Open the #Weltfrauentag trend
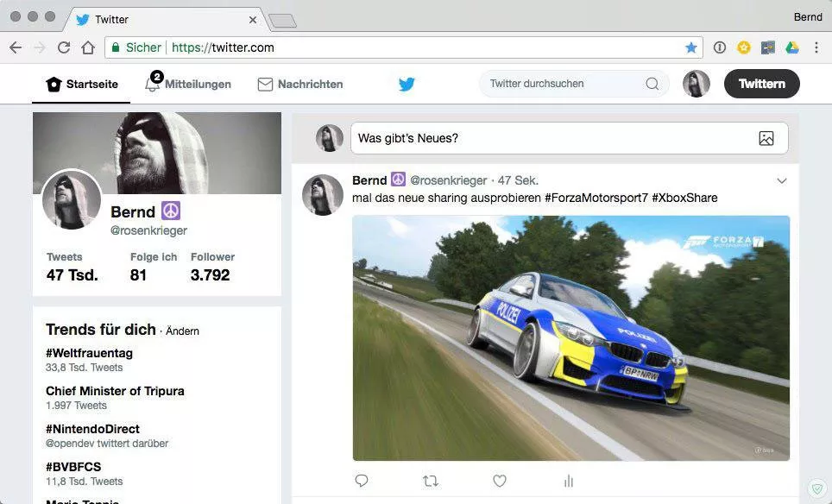 pyautogui.click(x=89, y=353)
